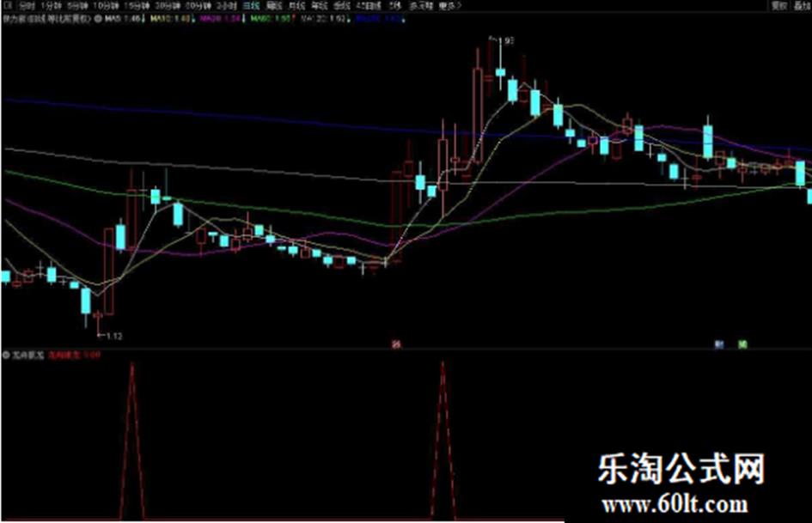Image resolution: width=812 pixels, height=523 pixels.
Task: Switch to the 10分钟 period tab
Action: 107,6
